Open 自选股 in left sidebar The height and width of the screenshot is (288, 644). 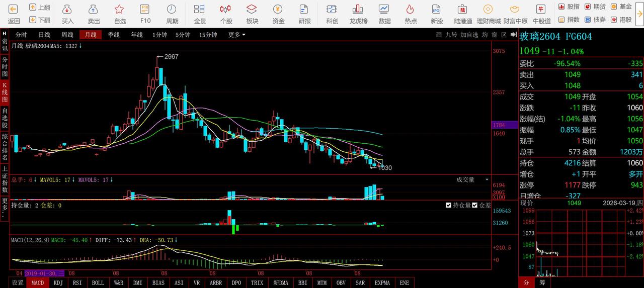point(5,118)
